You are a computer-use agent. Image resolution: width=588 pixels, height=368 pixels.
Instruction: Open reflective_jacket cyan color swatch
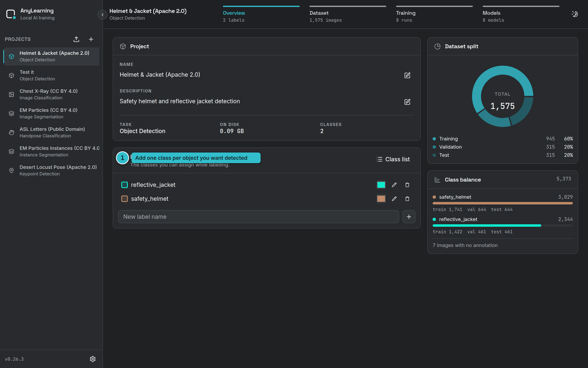click(381, 185)
